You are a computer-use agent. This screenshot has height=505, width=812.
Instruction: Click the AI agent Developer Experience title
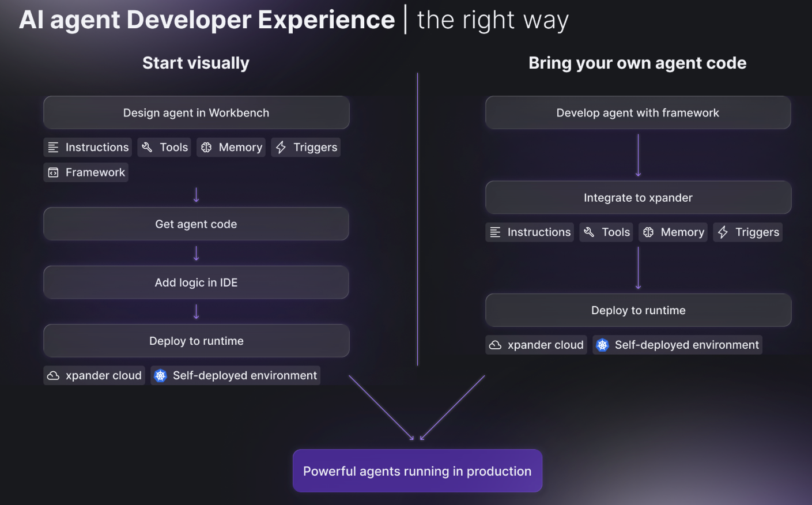click(x=207, y=20)
